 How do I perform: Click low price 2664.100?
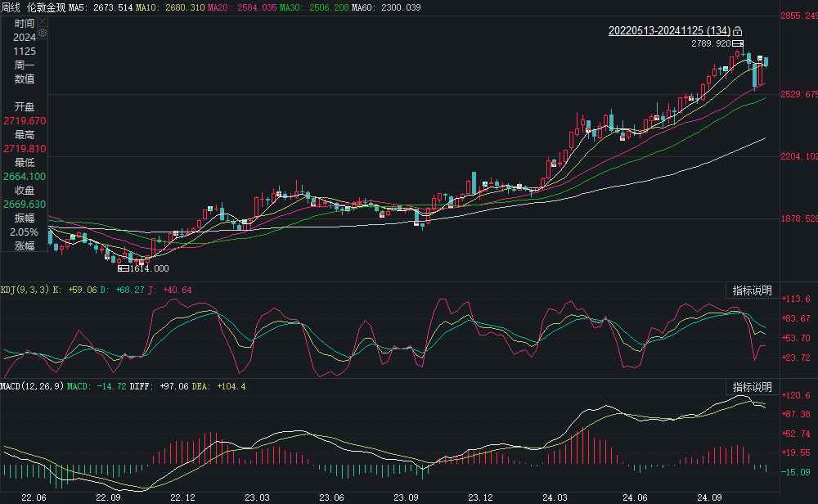pyautogui.click(x=25, y=177)
